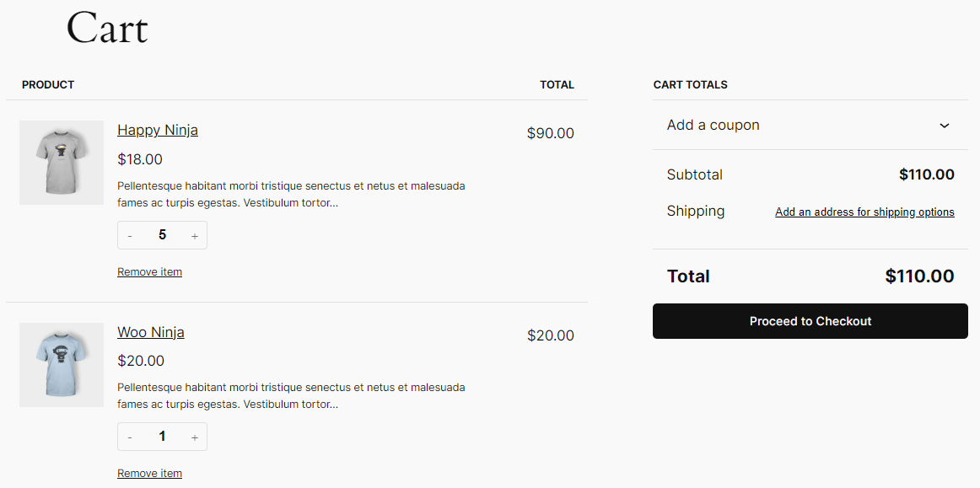Open the Woo Ninja product thumbnail
980x488 pixels.
[62, 365]
